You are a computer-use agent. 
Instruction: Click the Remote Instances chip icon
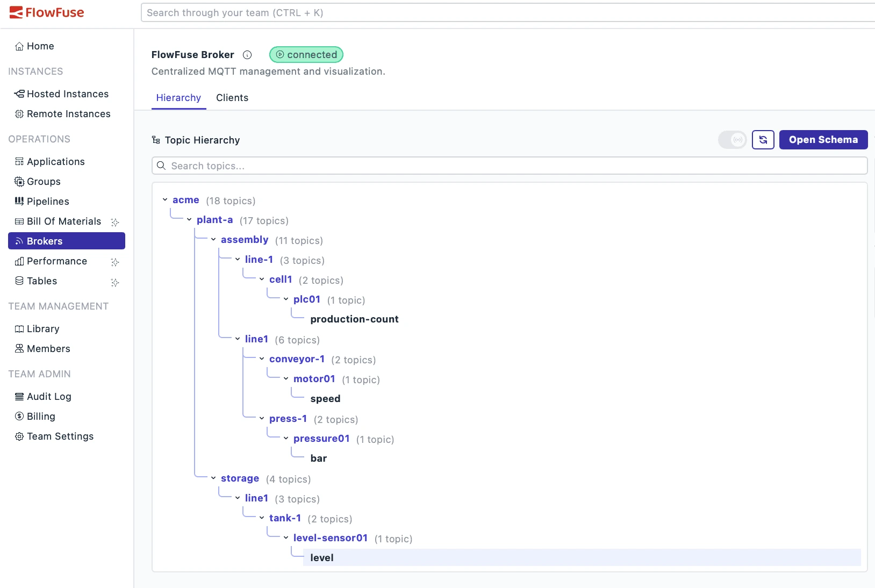pos(19,114)
